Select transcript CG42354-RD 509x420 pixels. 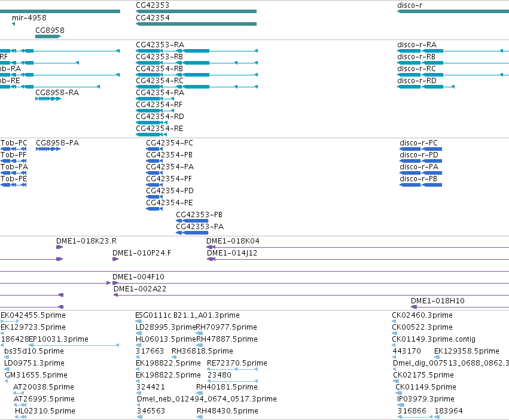[160, 117]
